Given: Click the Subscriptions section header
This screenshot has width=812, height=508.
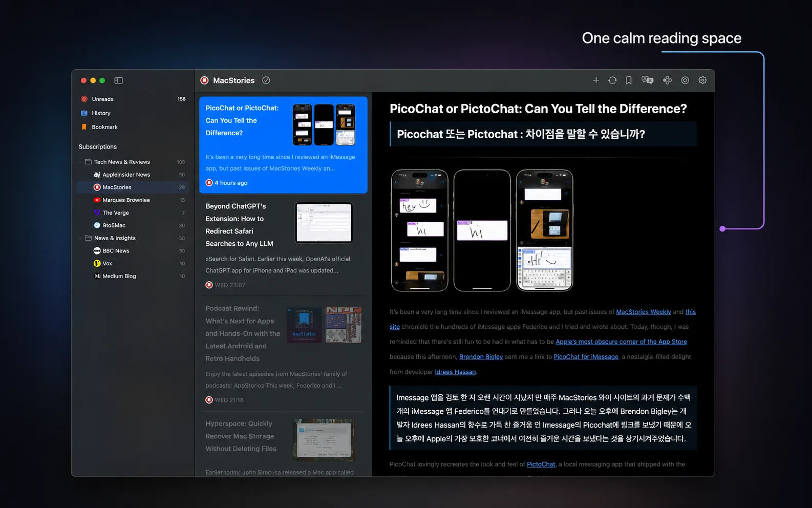Looking at the screenshot, I should click(x=98, y=147).
